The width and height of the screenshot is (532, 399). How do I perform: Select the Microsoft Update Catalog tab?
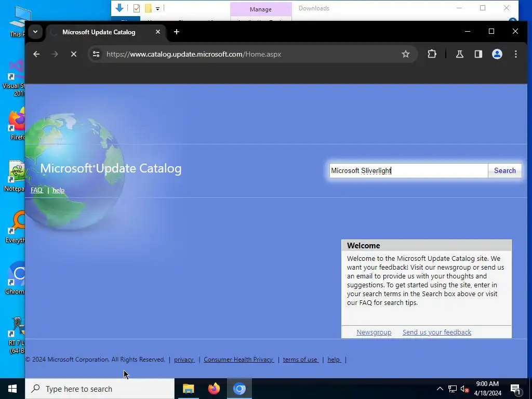(106, 32)
